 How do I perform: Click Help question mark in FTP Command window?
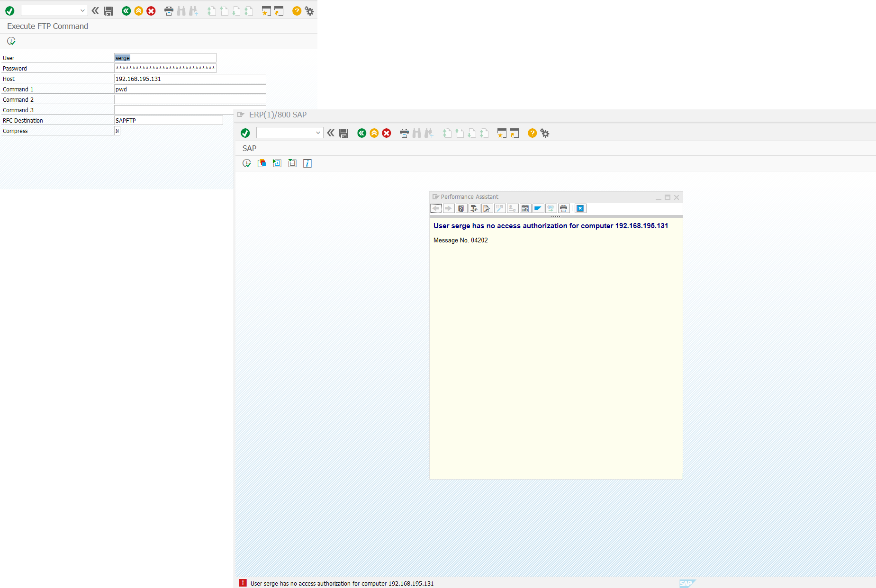click(x=297, y=11)
